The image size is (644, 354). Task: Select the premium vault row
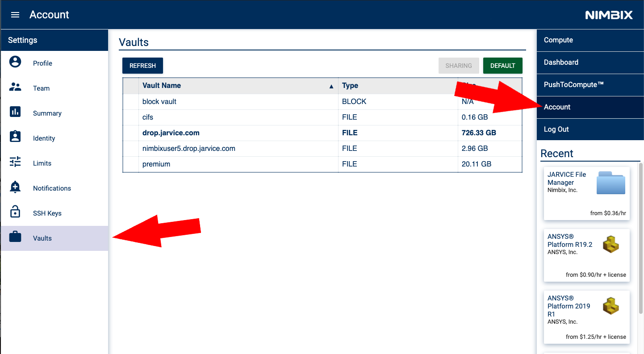(x=322, y=164)
